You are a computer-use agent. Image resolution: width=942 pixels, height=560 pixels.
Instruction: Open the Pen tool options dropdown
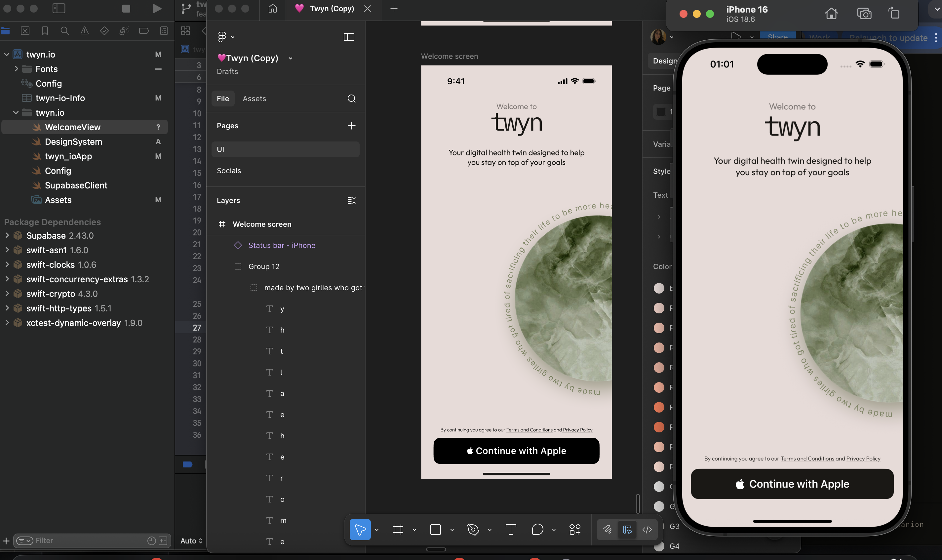(490, 530)
